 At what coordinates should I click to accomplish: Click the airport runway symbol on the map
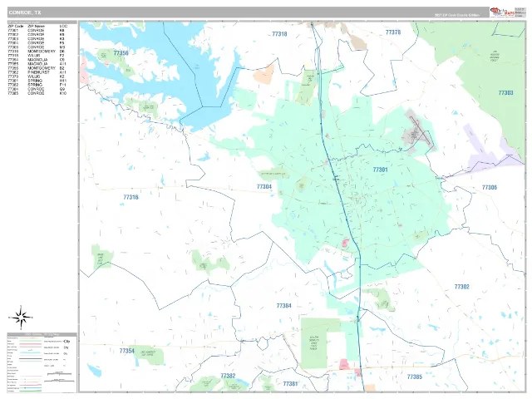pos(421,131)
